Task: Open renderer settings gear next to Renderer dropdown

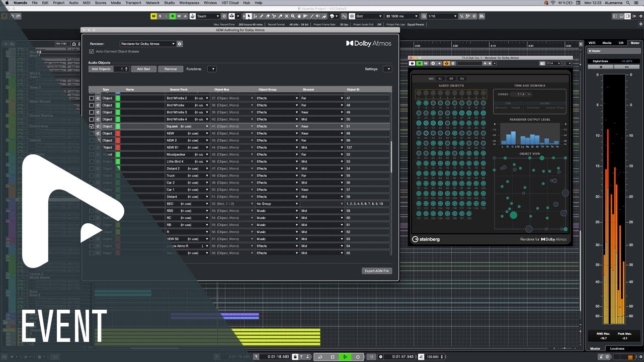Action: coord(180,44)
